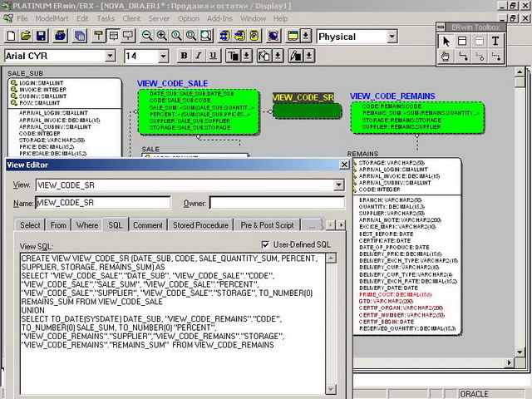Switch to the From tab
Viewport: 532px width, 399px height.
click(58, 225)
